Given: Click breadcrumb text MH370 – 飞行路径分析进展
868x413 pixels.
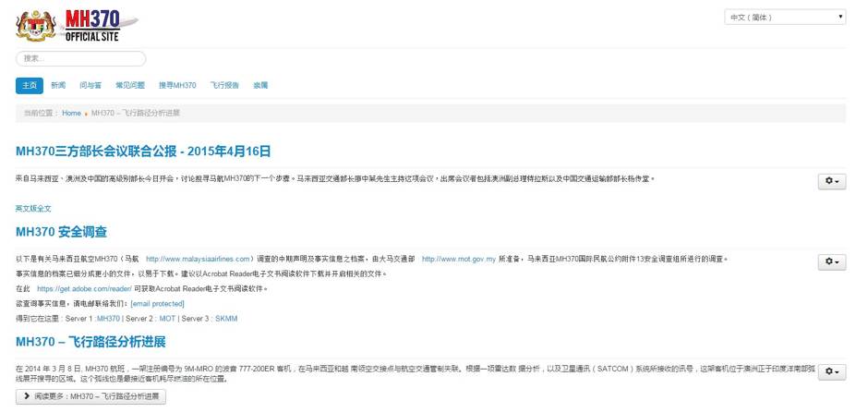Looking at the screenshot, I should pos(136,113).
